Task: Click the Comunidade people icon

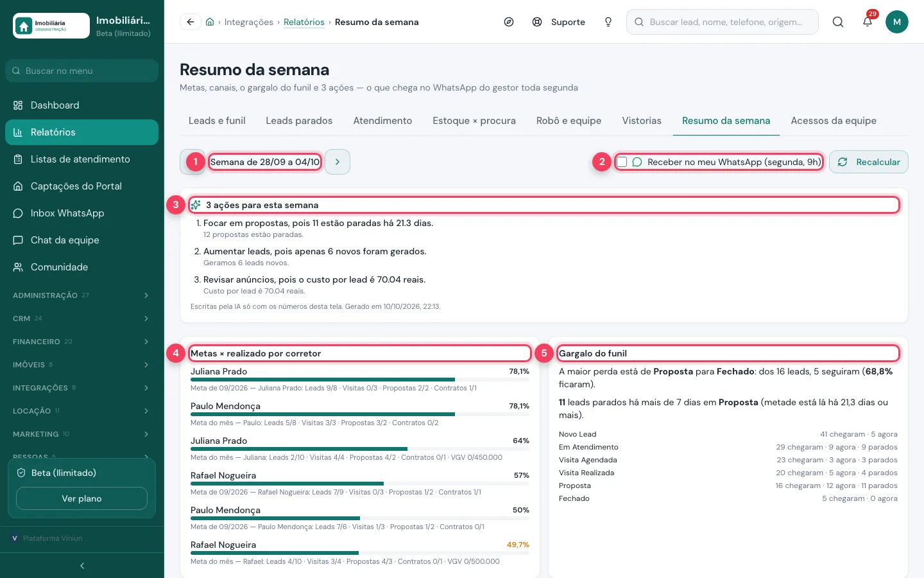Action: [x=18, y=267]
